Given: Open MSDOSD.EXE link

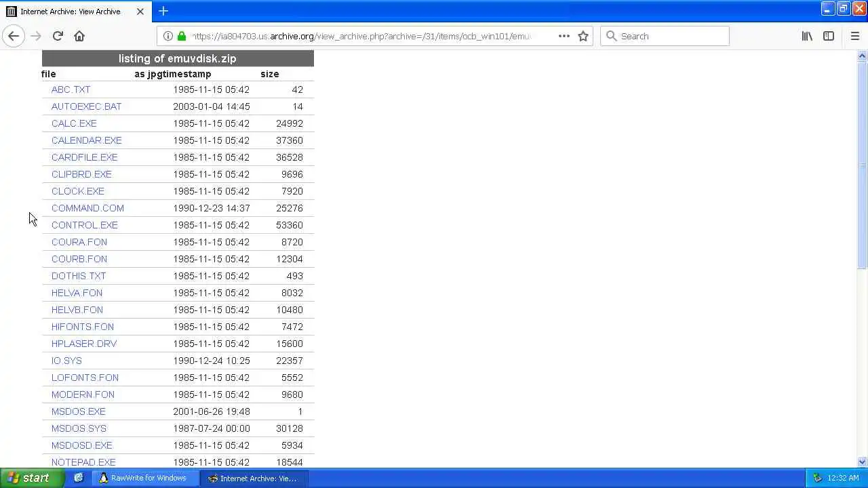Looking at the screenshot, I should [x=81, y=445].
